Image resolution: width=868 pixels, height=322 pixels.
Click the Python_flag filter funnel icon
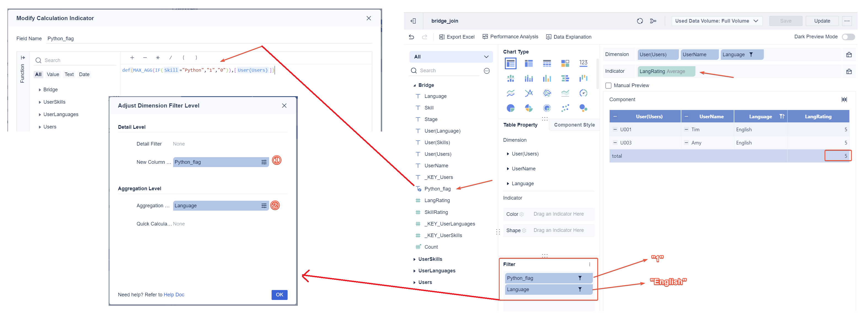coord(580,278)
